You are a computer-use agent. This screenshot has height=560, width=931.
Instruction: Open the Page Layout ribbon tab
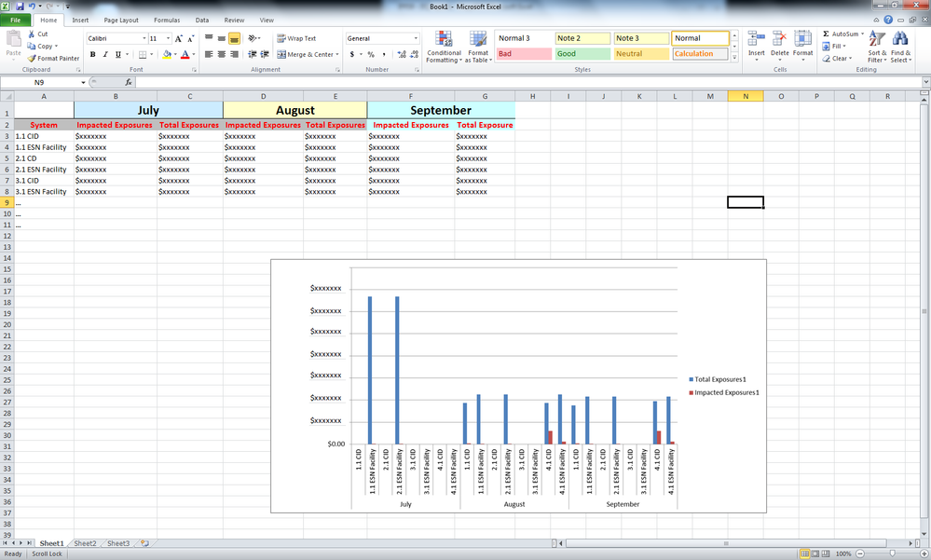[x=121, y=20]
